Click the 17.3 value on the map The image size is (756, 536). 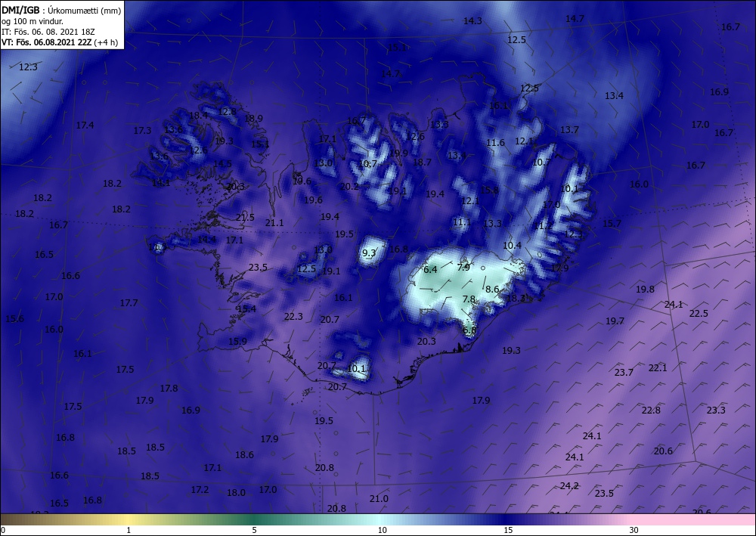click(x=142, y=131)
